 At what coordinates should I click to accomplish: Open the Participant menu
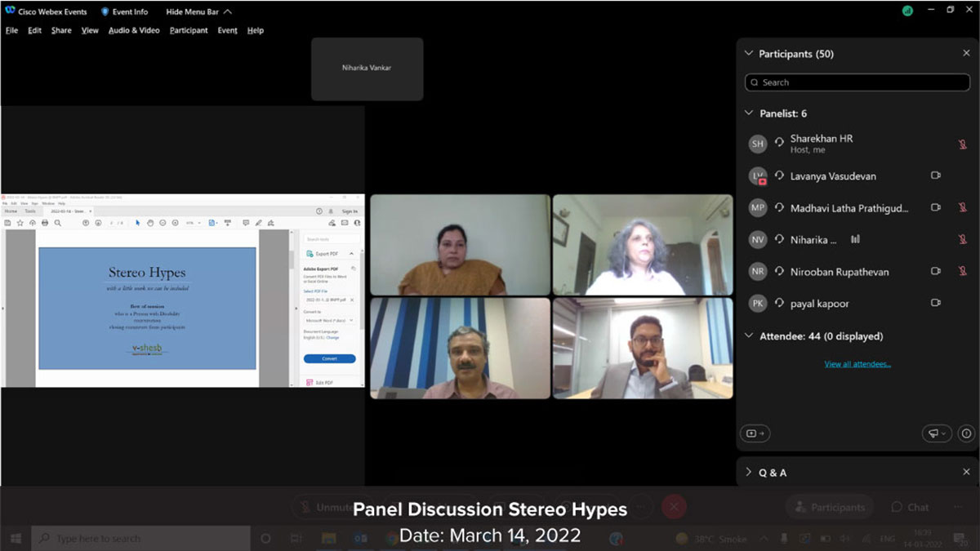click(x=189, y=30)
